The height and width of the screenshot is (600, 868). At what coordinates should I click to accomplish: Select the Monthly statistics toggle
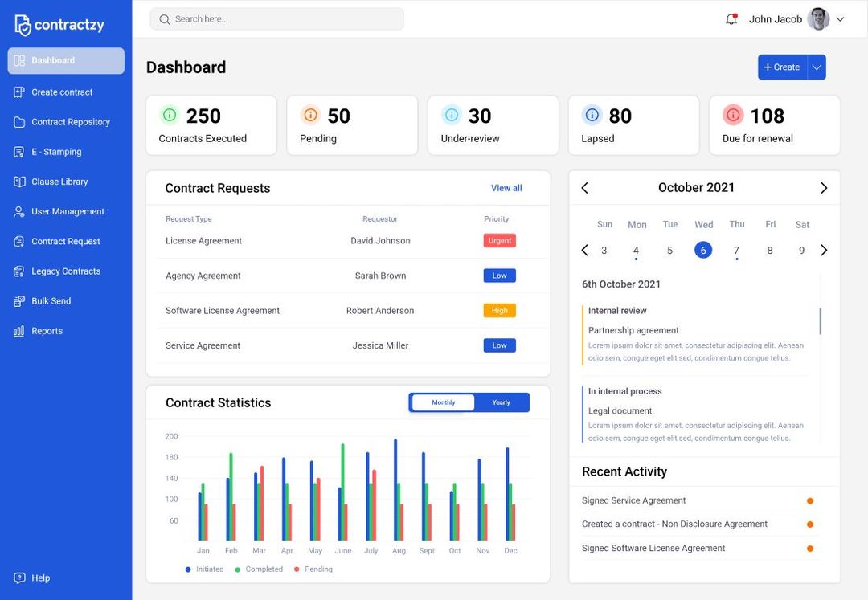(x=441, y=402)
